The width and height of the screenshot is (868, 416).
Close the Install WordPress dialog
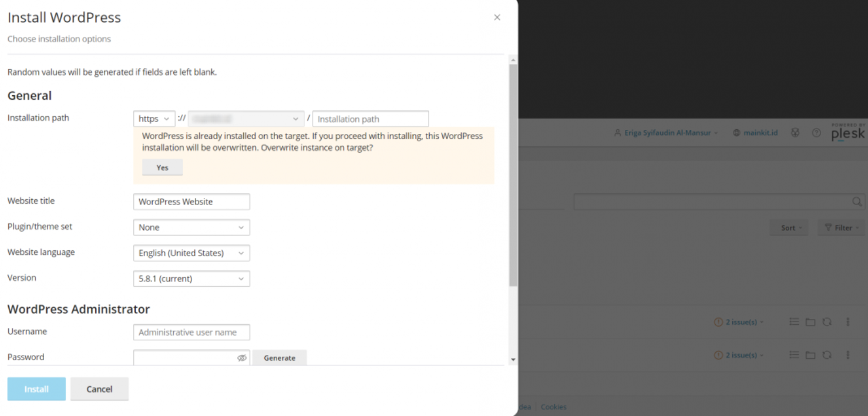coord(497,18)
